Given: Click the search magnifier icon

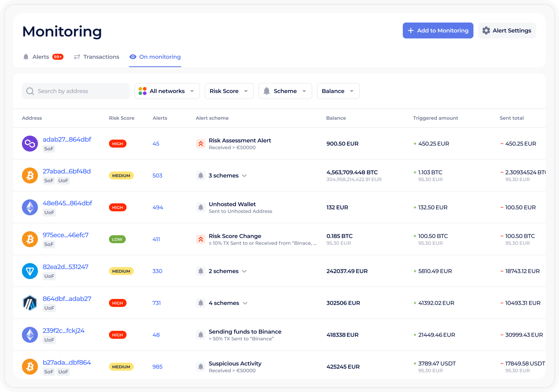Looking at the screenshot, I should click(30, 91).
